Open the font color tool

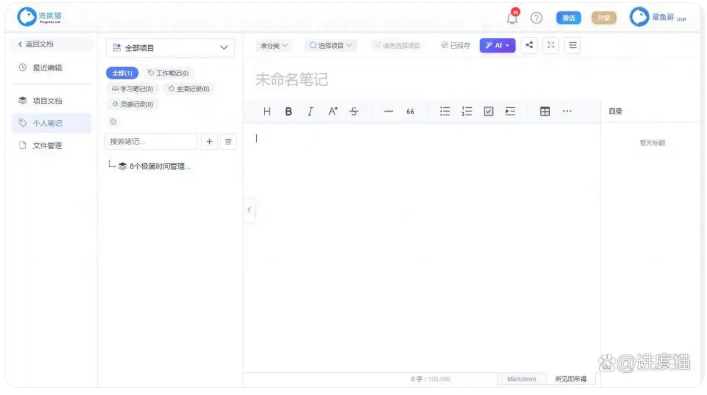[332, 111]
